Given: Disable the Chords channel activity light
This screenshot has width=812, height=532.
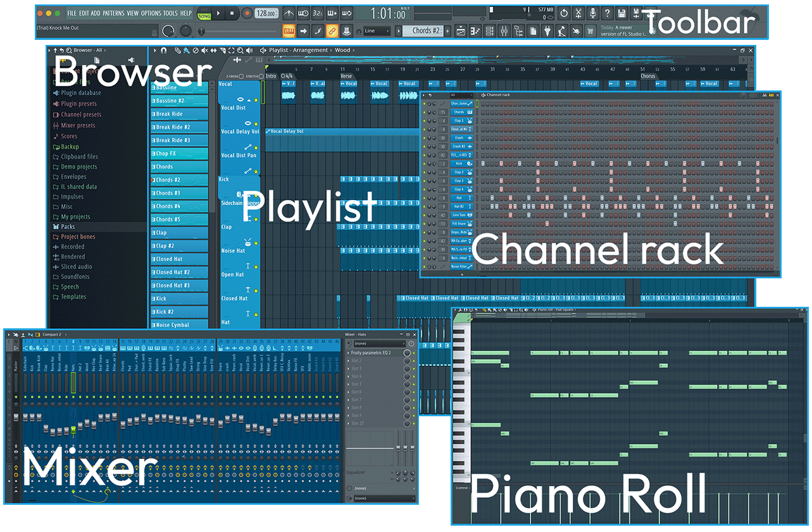Looking at the screenshot, I should [425, 112].
